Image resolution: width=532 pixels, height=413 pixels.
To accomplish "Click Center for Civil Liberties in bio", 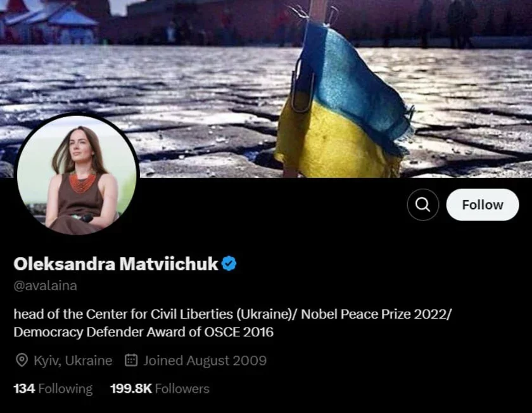I will 159,314.
